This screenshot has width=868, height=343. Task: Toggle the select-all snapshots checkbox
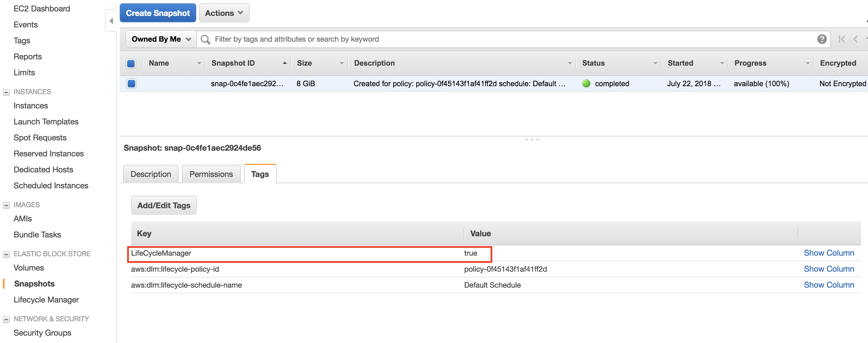[x=131, y=63]
